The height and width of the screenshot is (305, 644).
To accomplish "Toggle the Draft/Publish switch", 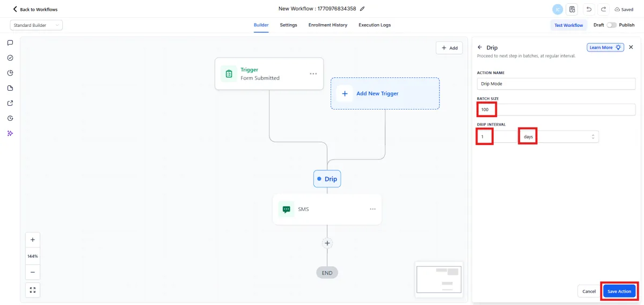I will pos(611,25).
